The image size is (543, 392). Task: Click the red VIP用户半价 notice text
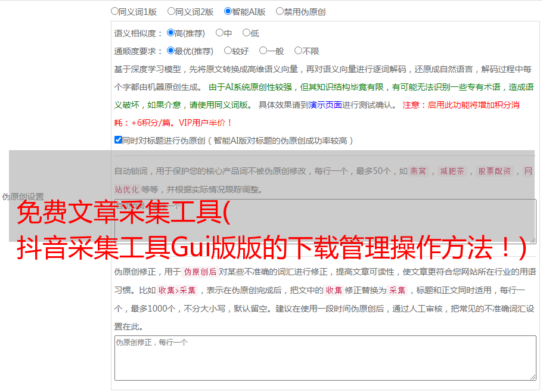tap(205, 123)
